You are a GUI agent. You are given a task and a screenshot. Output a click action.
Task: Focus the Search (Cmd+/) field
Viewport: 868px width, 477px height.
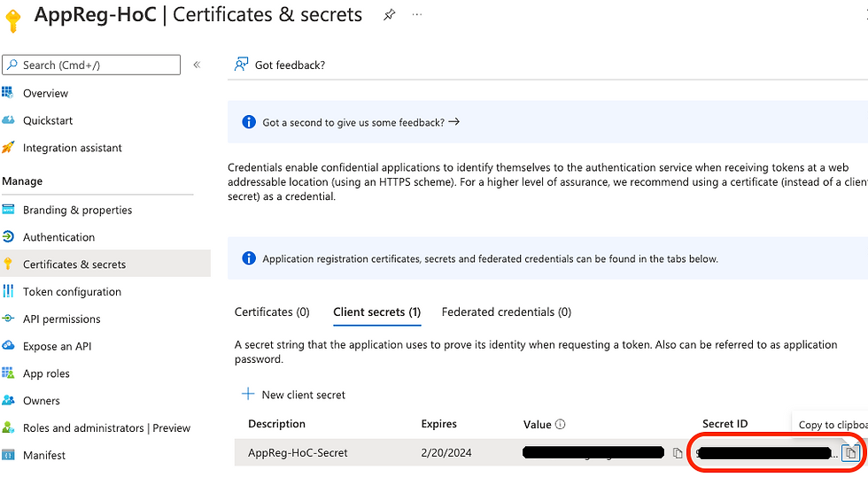pos(91,65)
